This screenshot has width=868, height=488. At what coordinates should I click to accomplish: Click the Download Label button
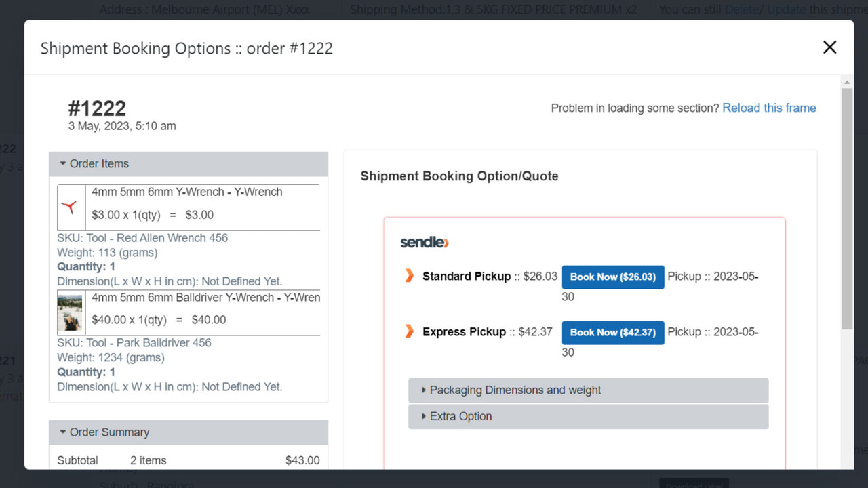click(x=693, y=483)
